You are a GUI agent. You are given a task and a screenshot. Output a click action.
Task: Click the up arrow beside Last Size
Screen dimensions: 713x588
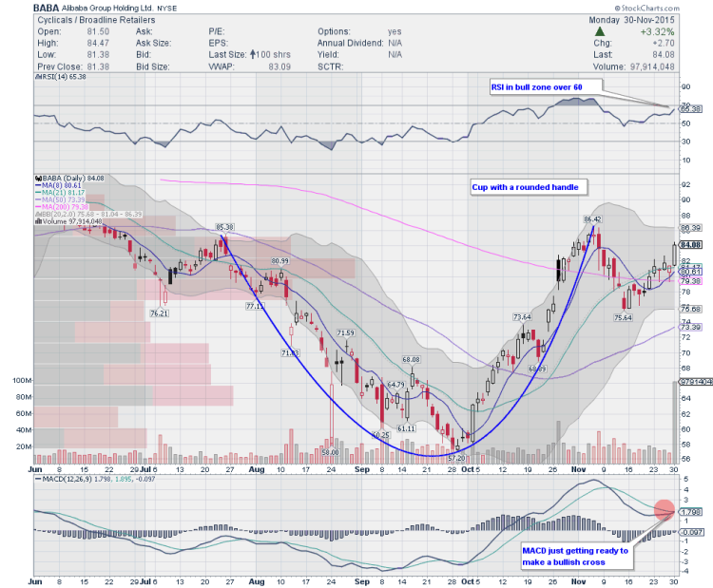(x=252, y=54)
